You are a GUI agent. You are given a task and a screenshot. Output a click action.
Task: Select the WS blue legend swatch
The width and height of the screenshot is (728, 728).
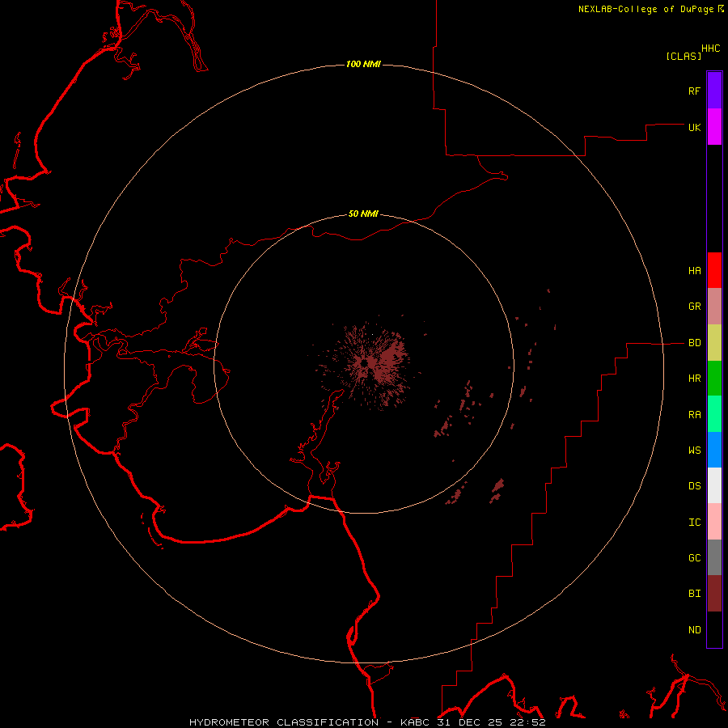click(x=714, y=450)
